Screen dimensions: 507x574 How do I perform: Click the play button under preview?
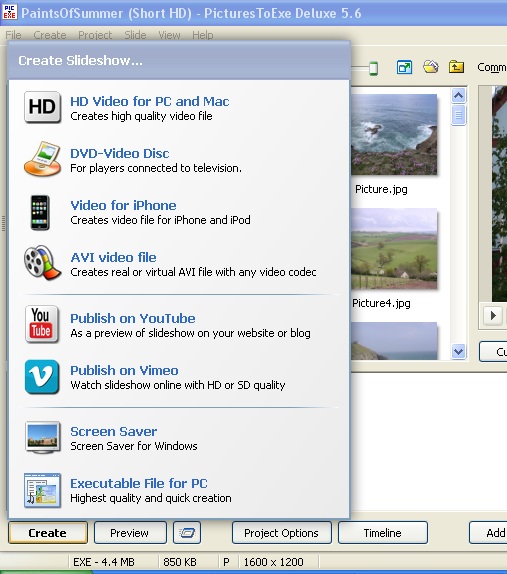point(493,315)
